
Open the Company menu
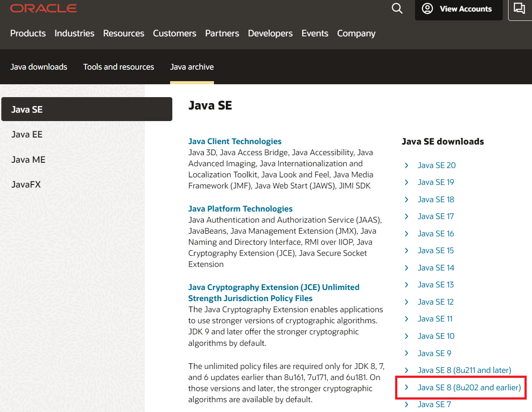click(356, 33)
